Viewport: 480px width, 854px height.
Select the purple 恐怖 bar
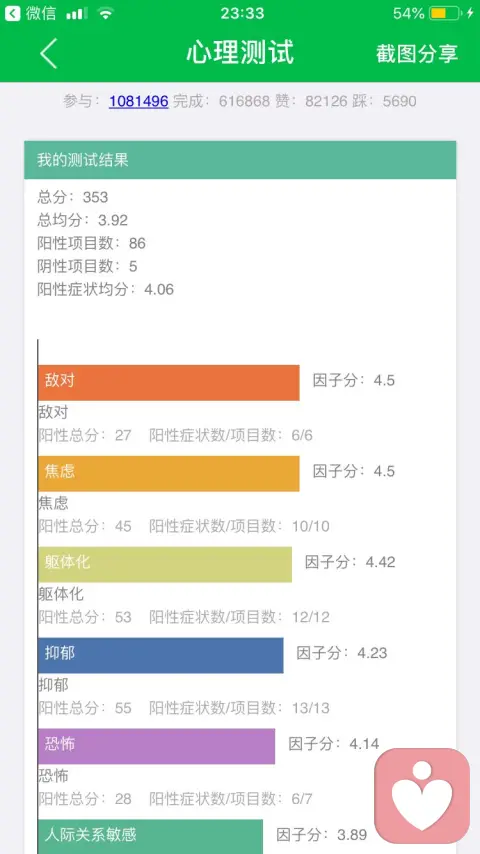[x=157, y=747]
